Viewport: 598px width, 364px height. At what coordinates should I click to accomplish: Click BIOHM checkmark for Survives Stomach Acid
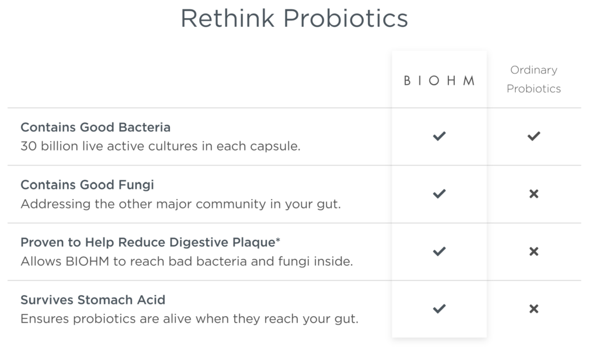pos(439,309)
